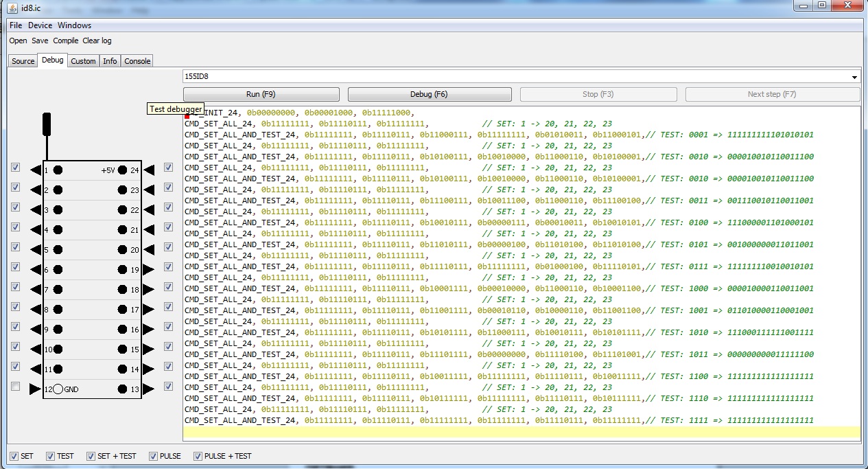Click Compile in the toolbar
868x469 pixels.
click(66, 41)
